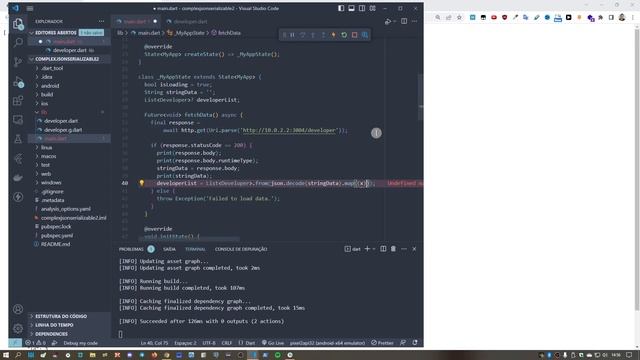
Task: Step over in the debug toolbar
Action: [303, 35]
